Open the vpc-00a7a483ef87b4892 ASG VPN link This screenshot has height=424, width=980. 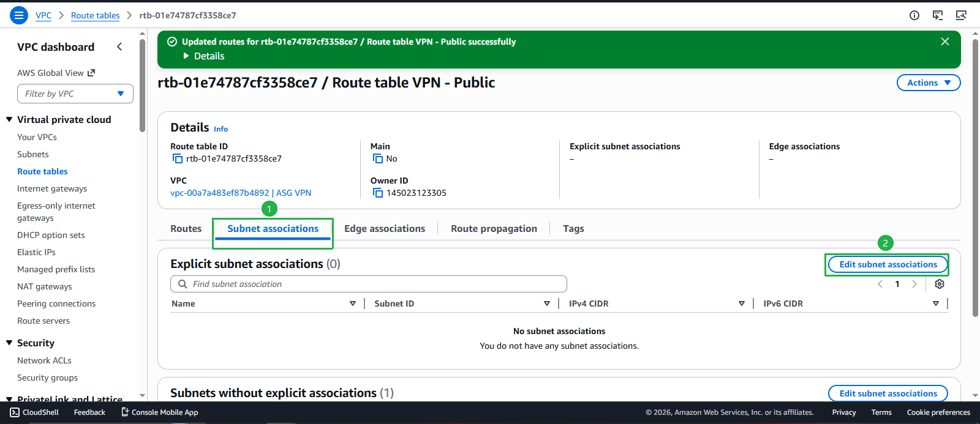(241, 193)
